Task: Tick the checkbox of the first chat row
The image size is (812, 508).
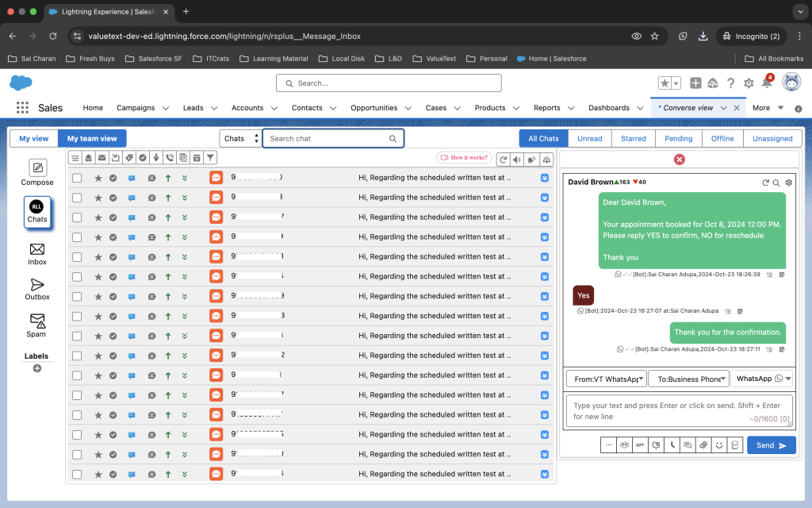Action: click(x=77, y=178)
